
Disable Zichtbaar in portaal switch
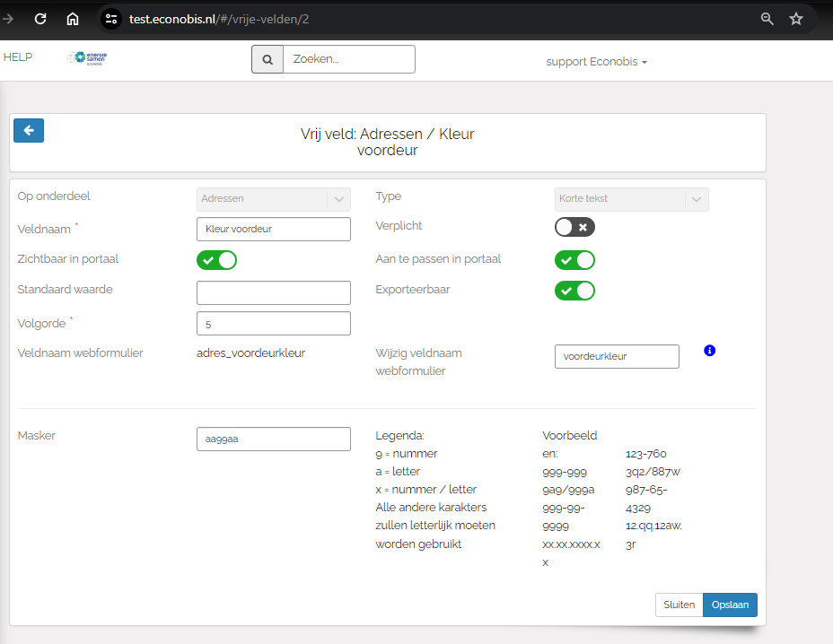pyautogui.click(x=216, y=260)
